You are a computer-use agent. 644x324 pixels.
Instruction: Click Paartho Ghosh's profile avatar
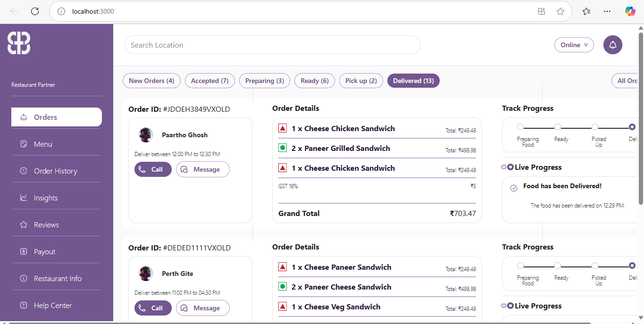pos(146,135)
